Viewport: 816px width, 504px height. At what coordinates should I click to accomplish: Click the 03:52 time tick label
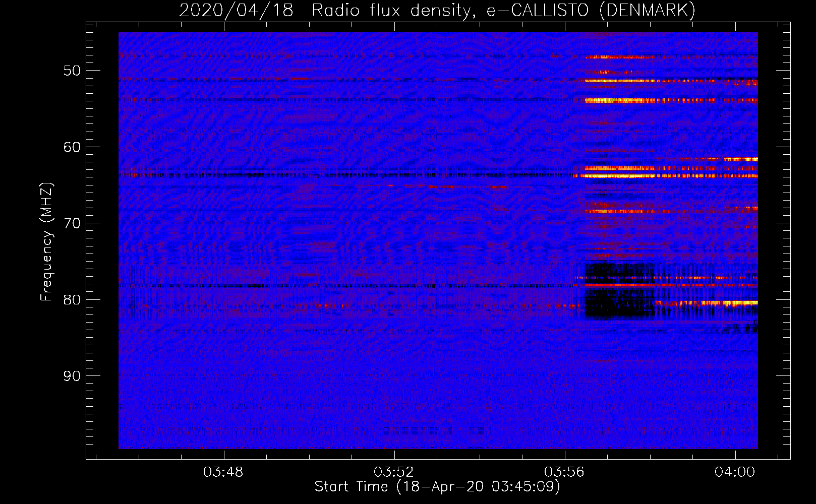[393, 472]
